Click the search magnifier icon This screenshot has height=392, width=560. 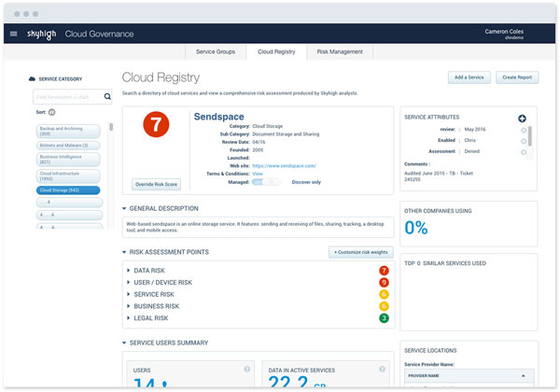coord(107,96)
